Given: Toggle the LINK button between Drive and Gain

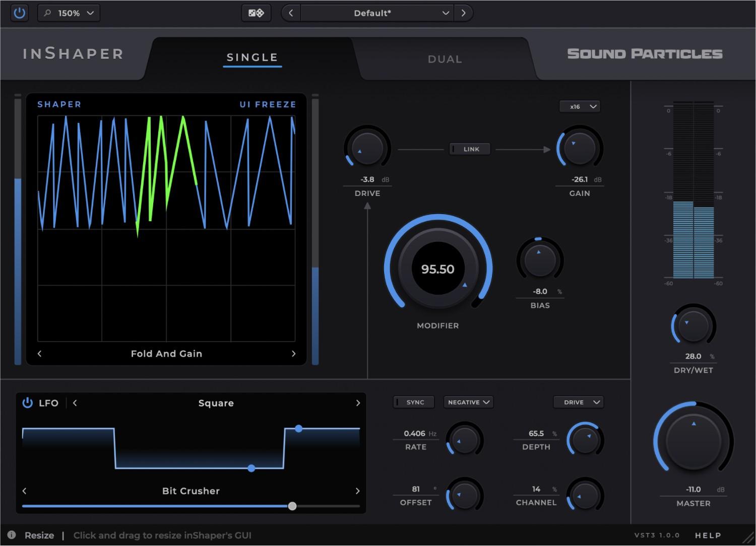Looking at the screenshot, I should pos(469,149).
